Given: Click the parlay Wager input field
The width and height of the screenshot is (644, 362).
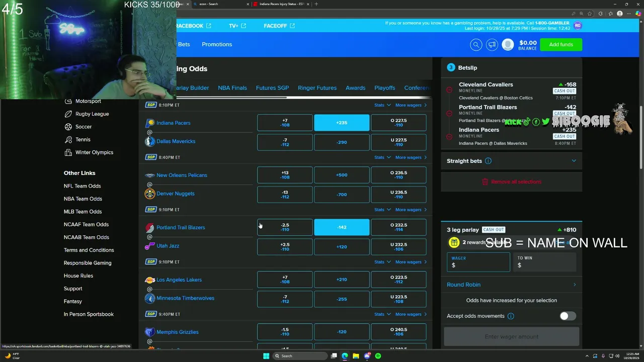Looking at the screenshot, I should click(x=478, y=262).
